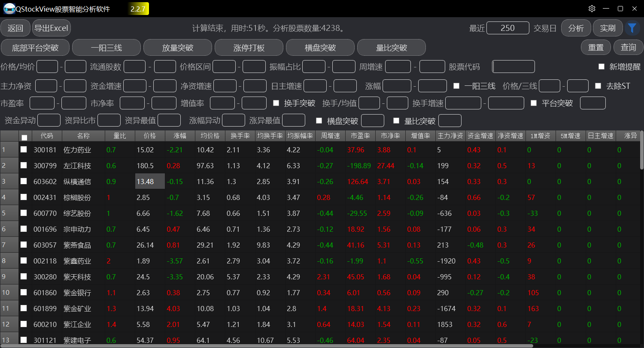Select the 左江科技 name cell
Viewport: 644px width, 348px height.
click(x=83, y=166)
